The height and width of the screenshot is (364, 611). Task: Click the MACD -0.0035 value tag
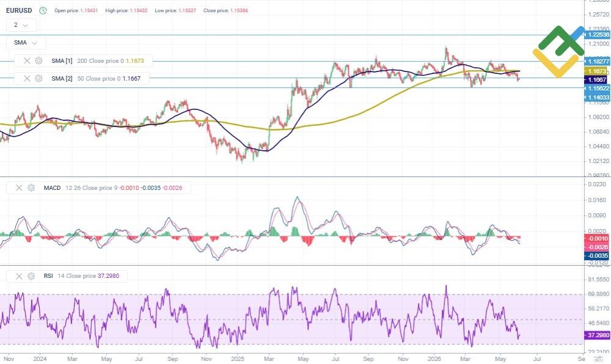(598, 256)
